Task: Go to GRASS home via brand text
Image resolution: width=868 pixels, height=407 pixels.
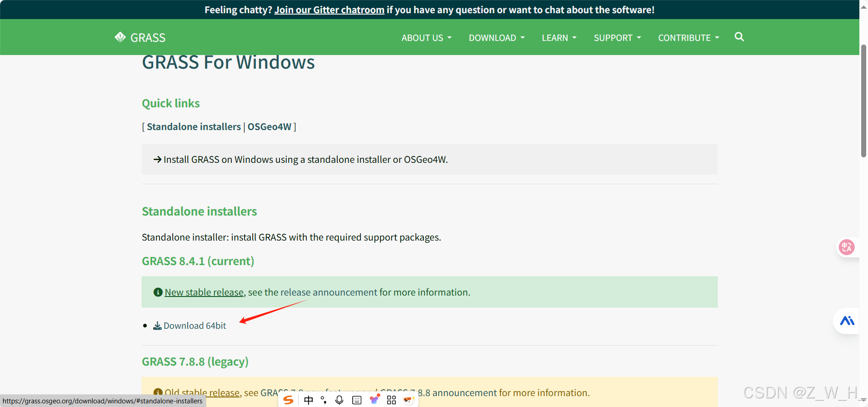Action: tap(148, 38)
